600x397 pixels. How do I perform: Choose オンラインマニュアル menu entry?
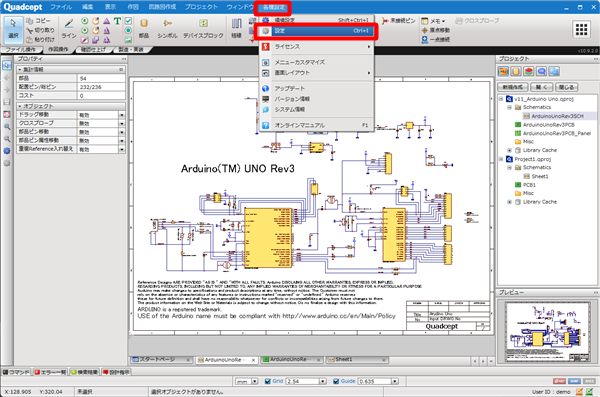[x=316, y=125]
